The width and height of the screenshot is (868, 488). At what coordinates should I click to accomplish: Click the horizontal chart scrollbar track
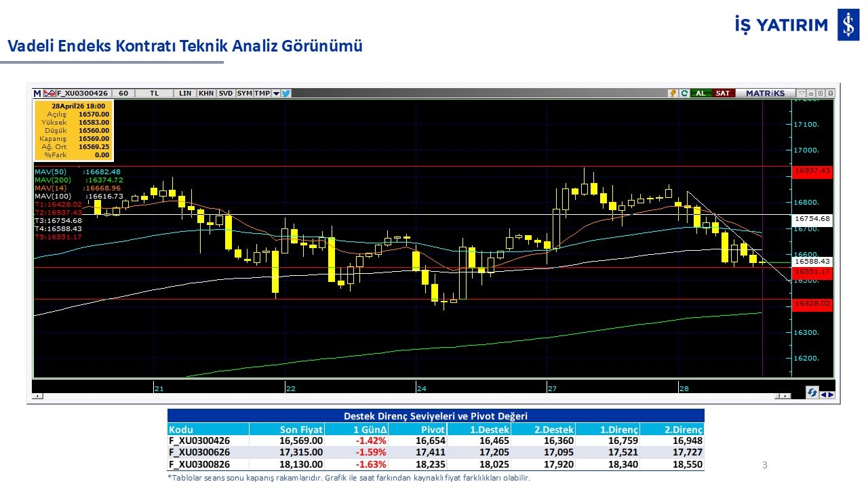pyautogui.click(x=407, y=396)
